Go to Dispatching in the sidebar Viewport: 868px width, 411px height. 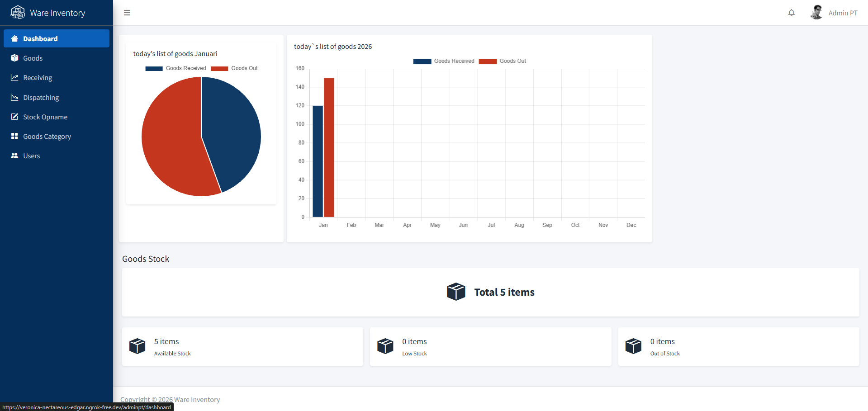pos(41,98)
